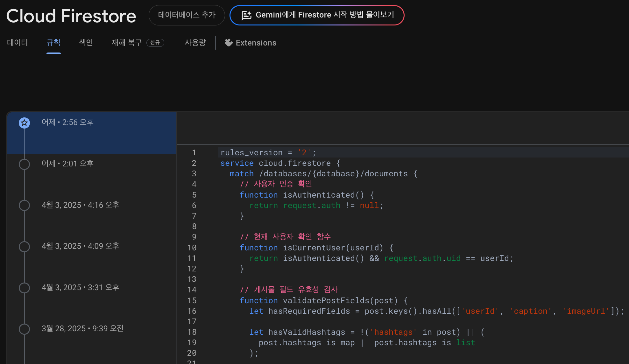Click the 신규 badge beside 재해 복구
This screenshot has width=629, height=364.
click(155, 43)
